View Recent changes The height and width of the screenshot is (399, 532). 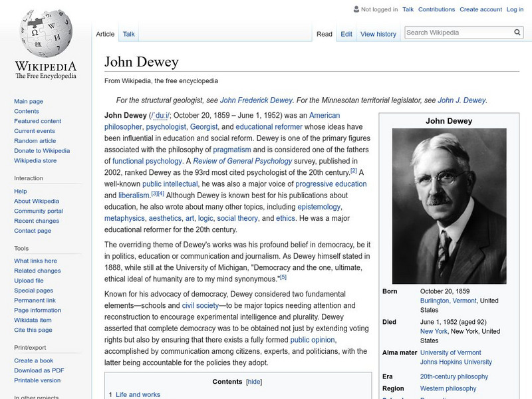point(37,221)
